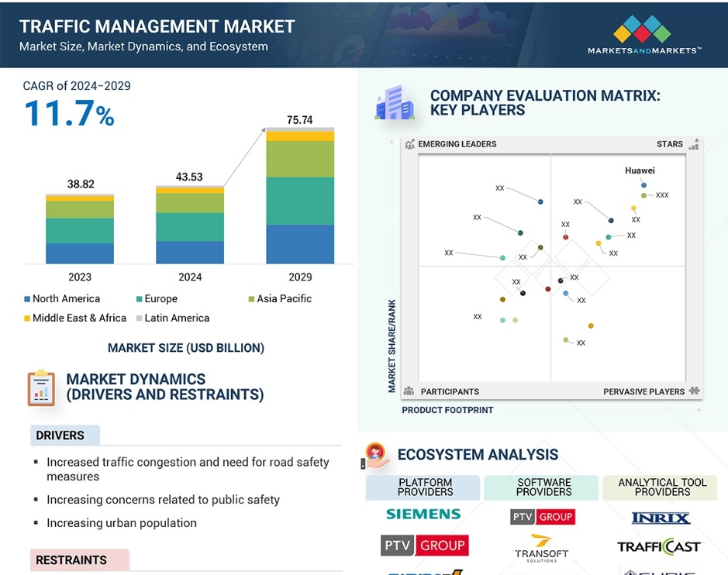The image size is (728, 575).
Task: Click the 'DRIVERS' section header
Action: (60, 436)
